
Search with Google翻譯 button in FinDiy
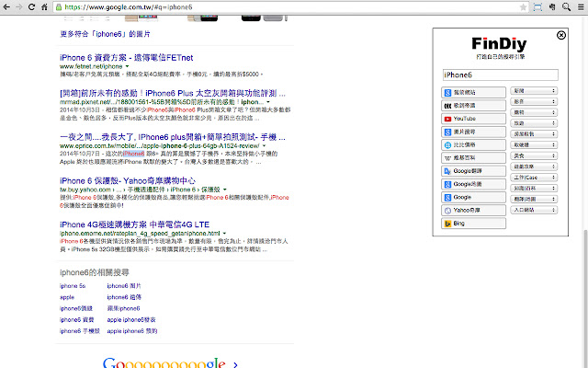pyautogui.click(x=474, y=171)
